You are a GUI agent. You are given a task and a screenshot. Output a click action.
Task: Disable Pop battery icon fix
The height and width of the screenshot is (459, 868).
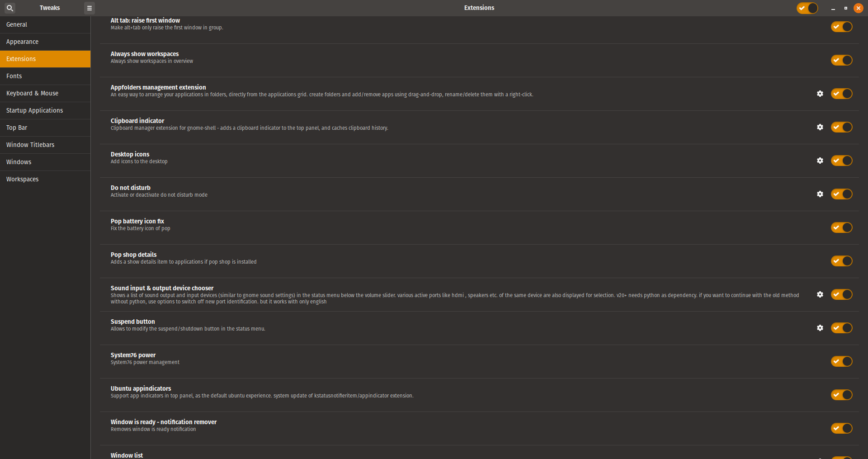(842, 227)
